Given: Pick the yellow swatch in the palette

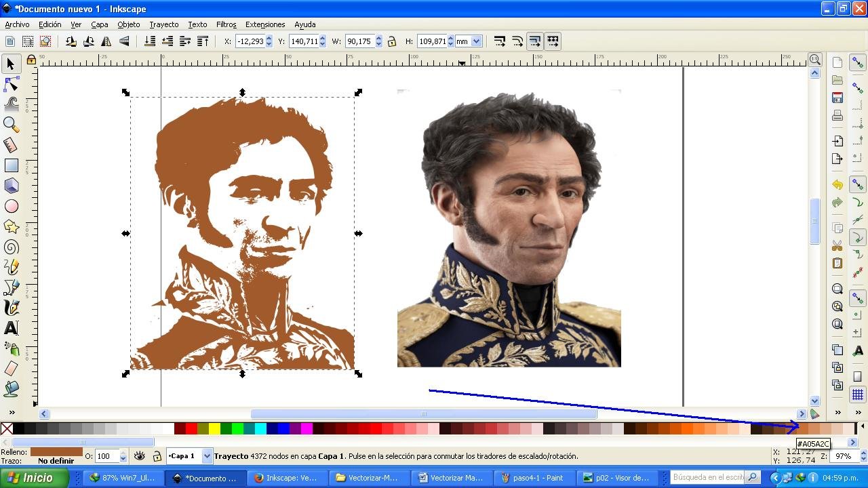Looking at the screenshot, I should pos(214,428).
